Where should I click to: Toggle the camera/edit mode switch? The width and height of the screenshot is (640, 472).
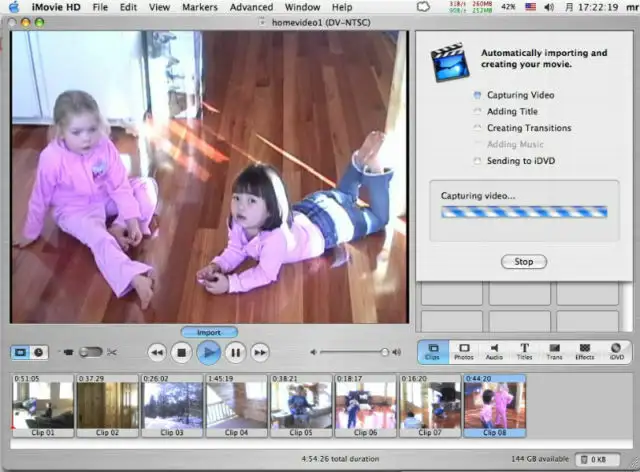89,352
